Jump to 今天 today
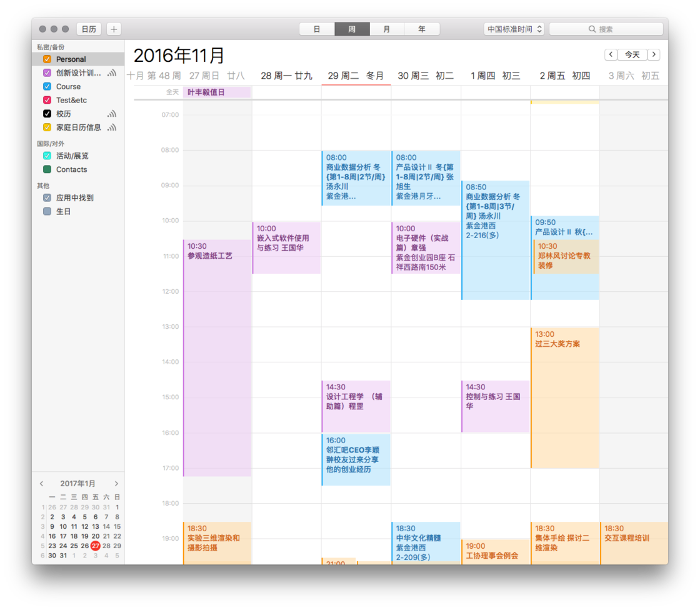This screenshot has height=610, width=700. [x=632, y=54]
